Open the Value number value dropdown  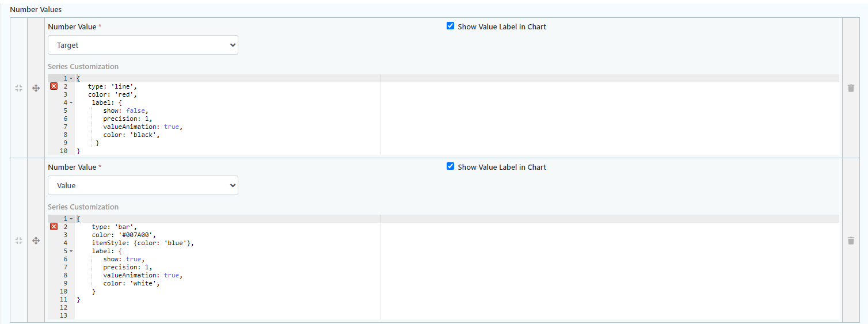click(x=143, y=185)
